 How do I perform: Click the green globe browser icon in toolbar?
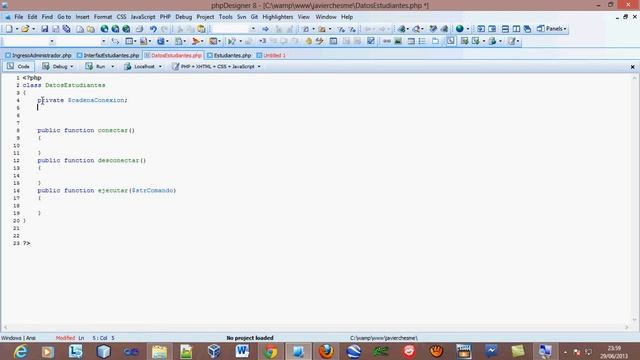(x=460, y=29)
